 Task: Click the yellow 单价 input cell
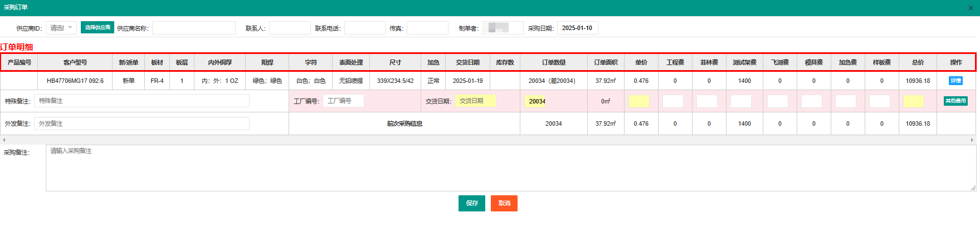coord(639,101)
